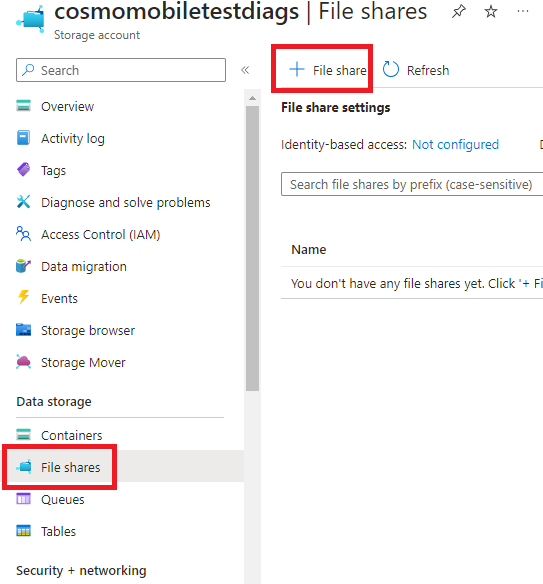Click the search file shares by prefix box
This screenshot has height=584, width=543.
[412, 184]
